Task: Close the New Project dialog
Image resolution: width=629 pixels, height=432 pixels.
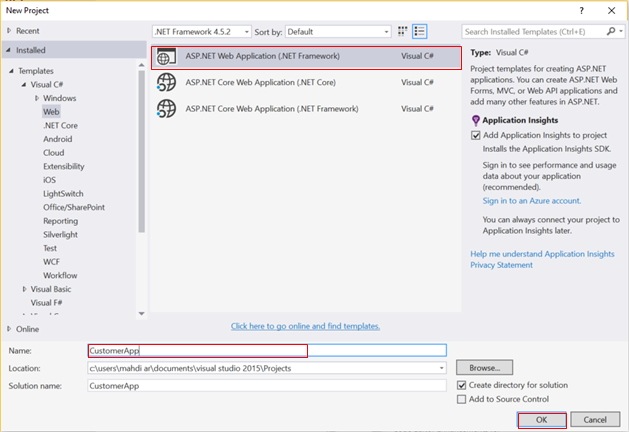Action: click(x=611, y=11)
